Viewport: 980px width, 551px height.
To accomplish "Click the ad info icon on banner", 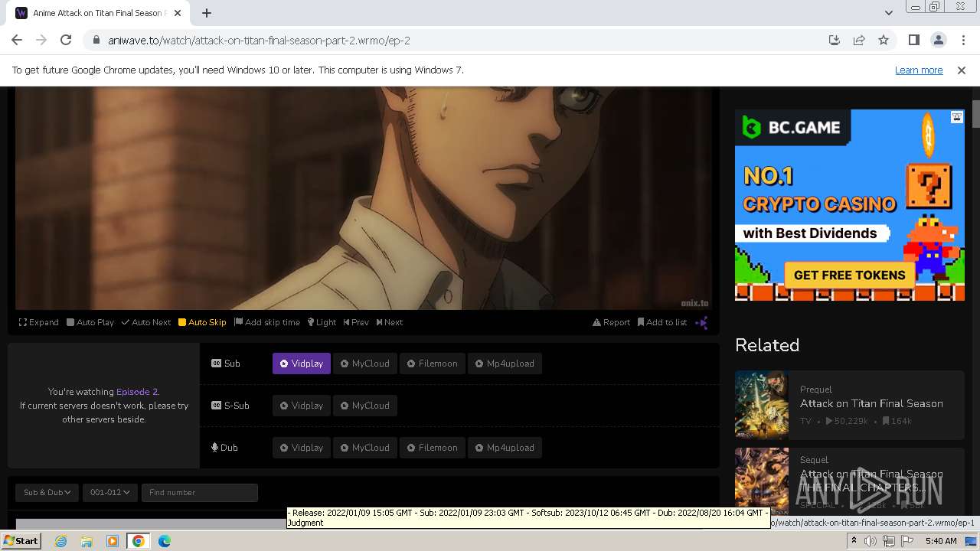I will click(x=957, y=117).
